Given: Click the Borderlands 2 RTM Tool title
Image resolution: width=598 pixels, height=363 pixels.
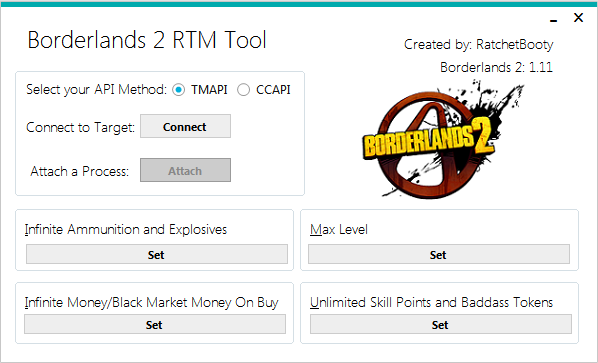Looking at the screenshot, I should 147,40.
